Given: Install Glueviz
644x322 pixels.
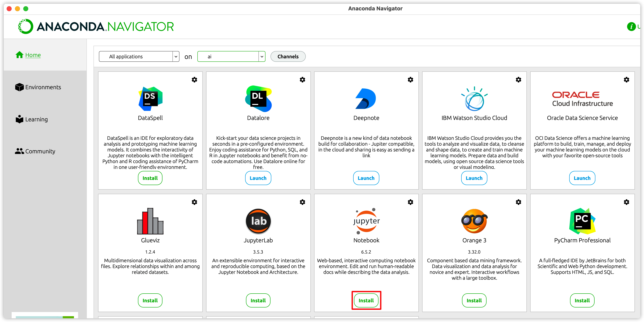Looking at the screenshot, I should (x=150, y=300).
